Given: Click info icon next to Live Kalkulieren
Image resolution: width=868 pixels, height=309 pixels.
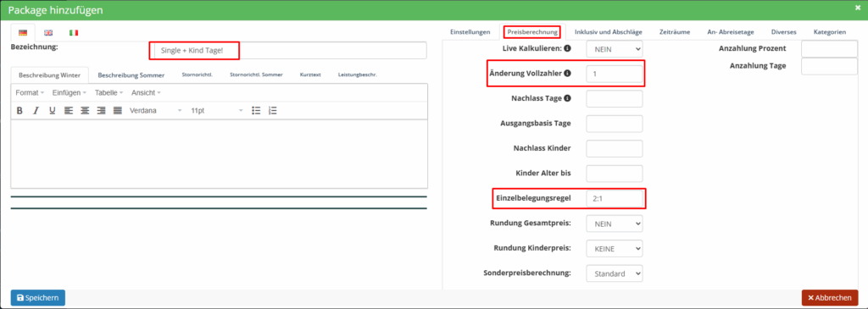Looking at the screenshot, I should (567, 48).
